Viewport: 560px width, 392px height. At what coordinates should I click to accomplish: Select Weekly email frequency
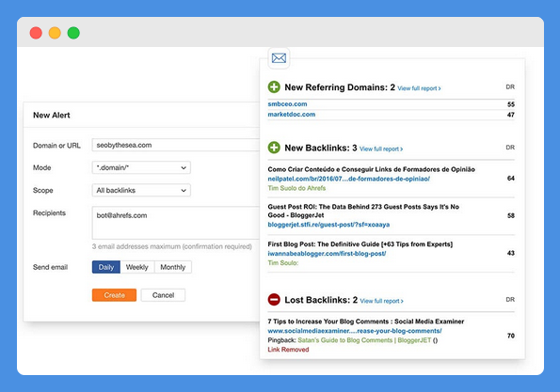[x=137, y=267]
